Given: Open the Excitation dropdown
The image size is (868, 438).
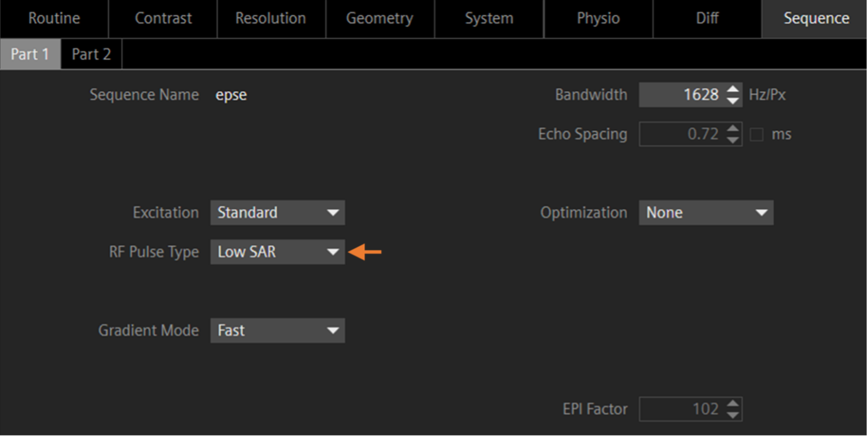Looking at the screenshot, I should coord(277,213).
